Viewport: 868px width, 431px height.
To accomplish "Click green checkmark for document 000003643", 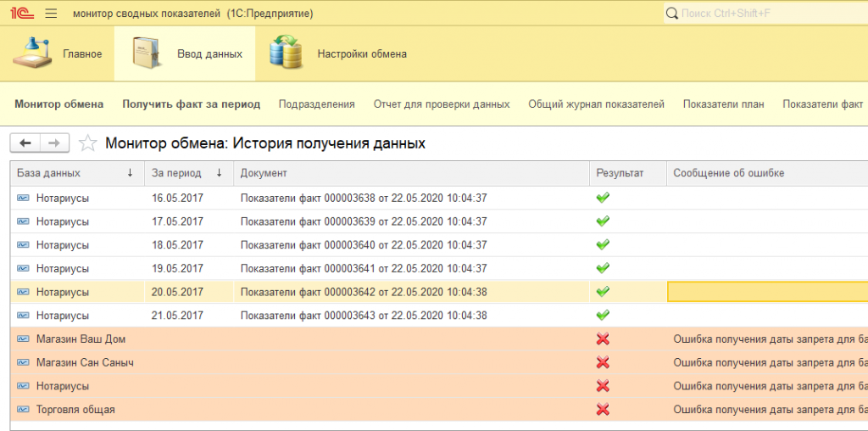I will (x=603, y=316).
